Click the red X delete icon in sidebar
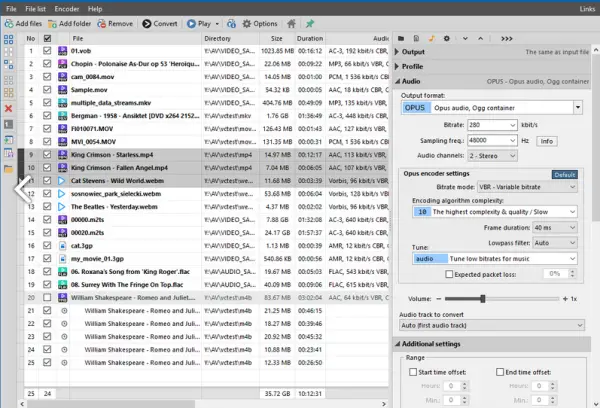The height and width of the screenshot is (408, 600). click(8, 109)
